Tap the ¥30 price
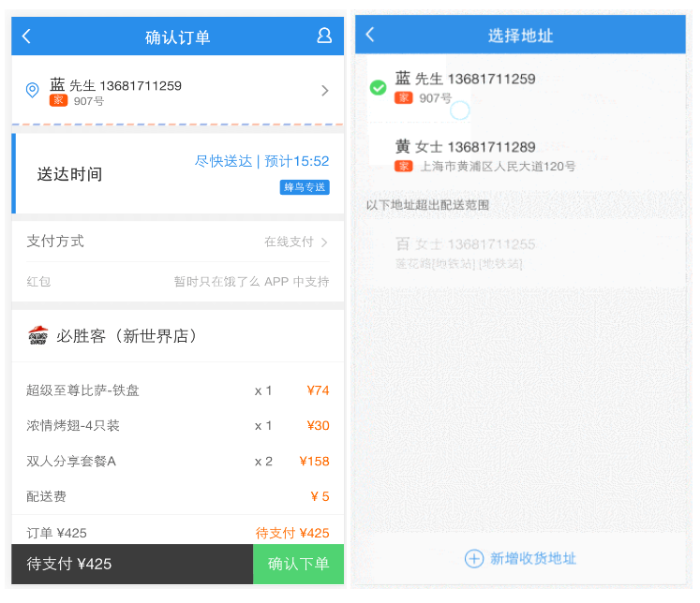 318,425
